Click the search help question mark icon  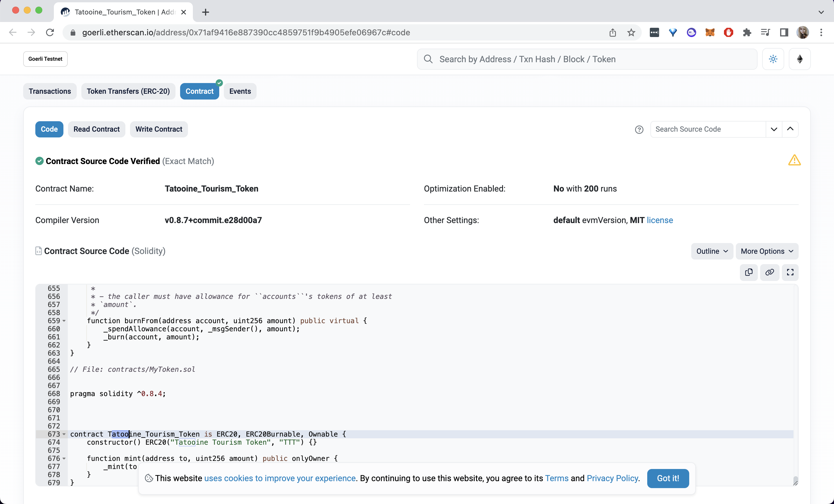click(639, 130)
